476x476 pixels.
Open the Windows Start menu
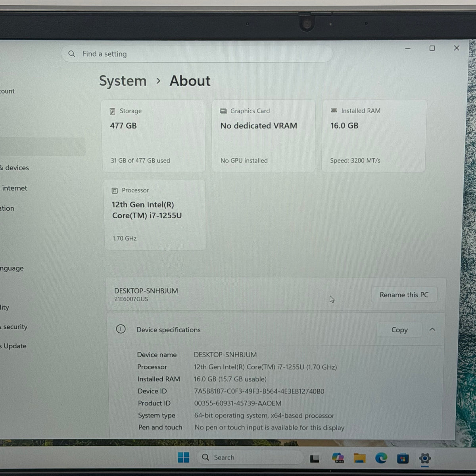tap(183, 457)
